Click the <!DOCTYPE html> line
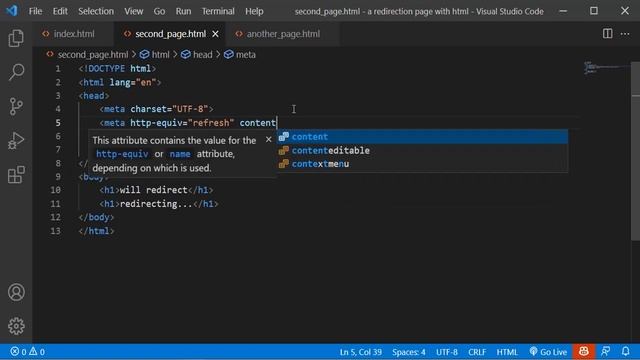 [x=117, y=69]
